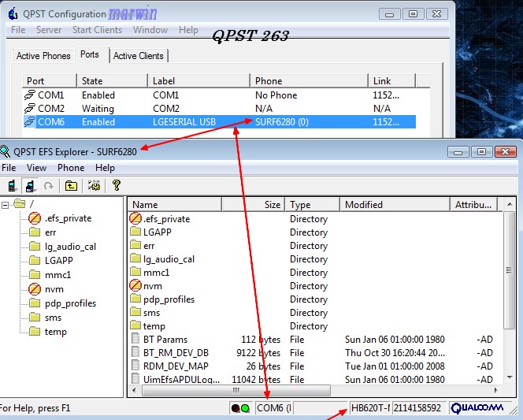Click the refresh arrow toolbar icon

[x=49, y=185]
